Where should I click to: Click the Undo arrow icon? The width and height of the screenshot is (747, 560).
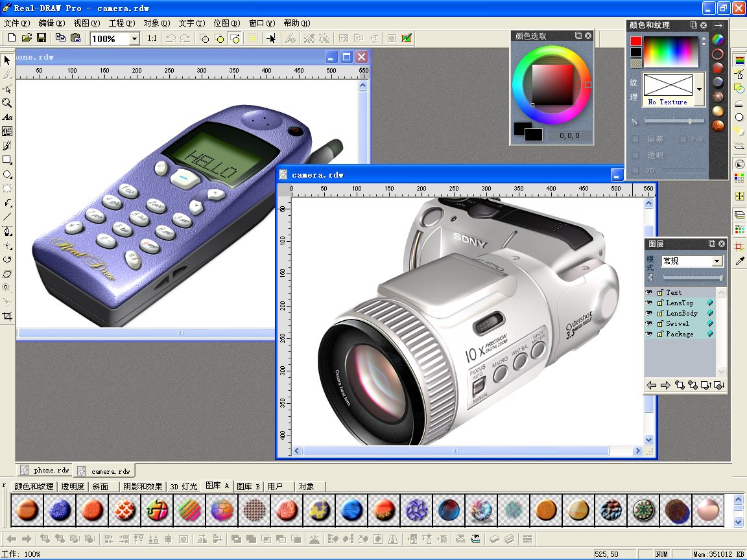[171, 38]
